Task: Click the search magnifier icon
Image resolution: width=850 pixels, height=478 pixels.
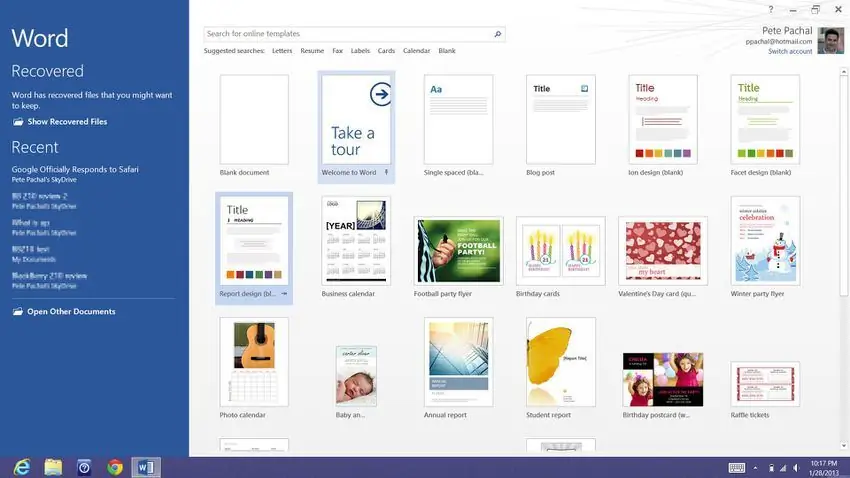Action: pyautogui.click(x=498, y=34)
